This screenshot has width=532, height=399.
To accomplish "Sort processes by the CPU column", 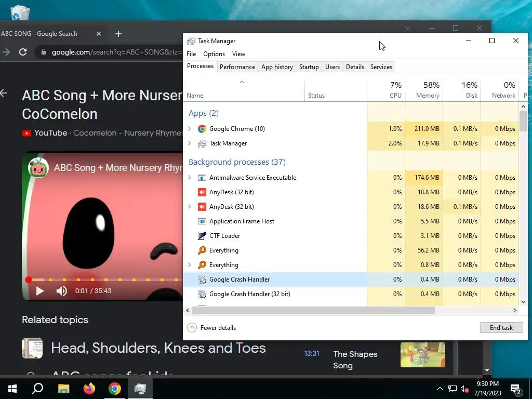I will click(x=386, y=90).
